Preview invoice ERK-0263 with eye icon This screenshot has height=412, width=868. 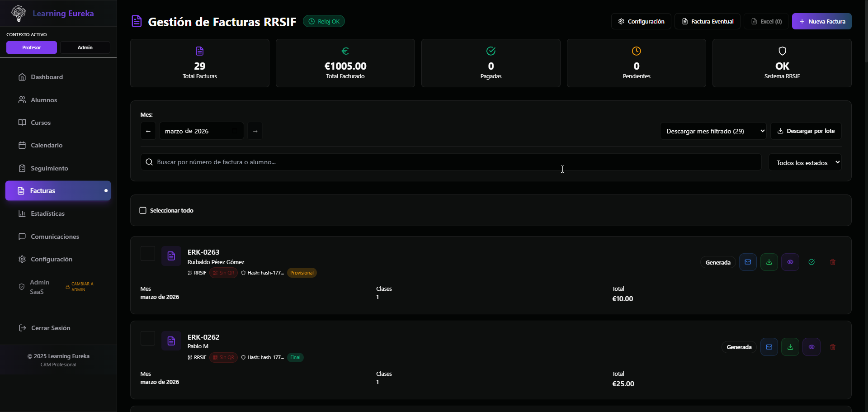coord(790,262)
